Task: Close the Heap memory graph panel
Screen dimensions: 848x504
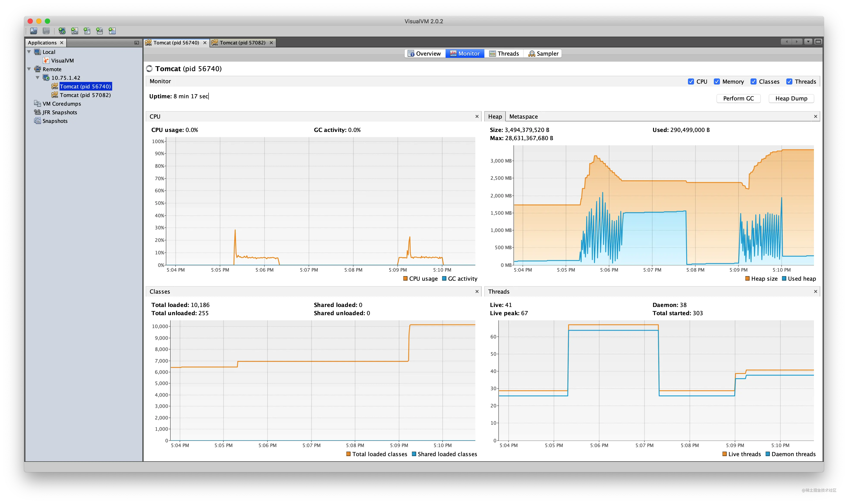Action: [x=815, y=116]
